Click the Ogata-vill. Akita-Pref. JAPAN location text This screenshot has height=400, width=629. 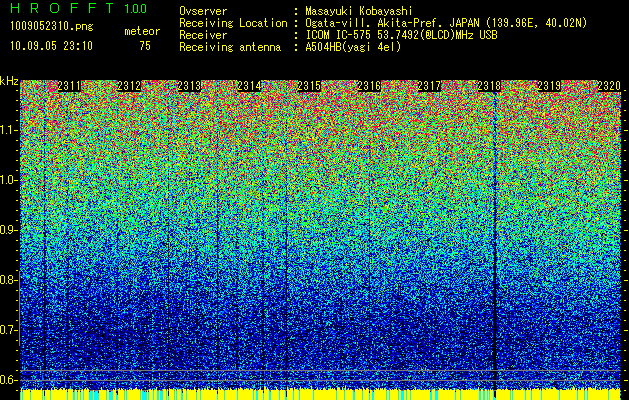click(446, 23)
